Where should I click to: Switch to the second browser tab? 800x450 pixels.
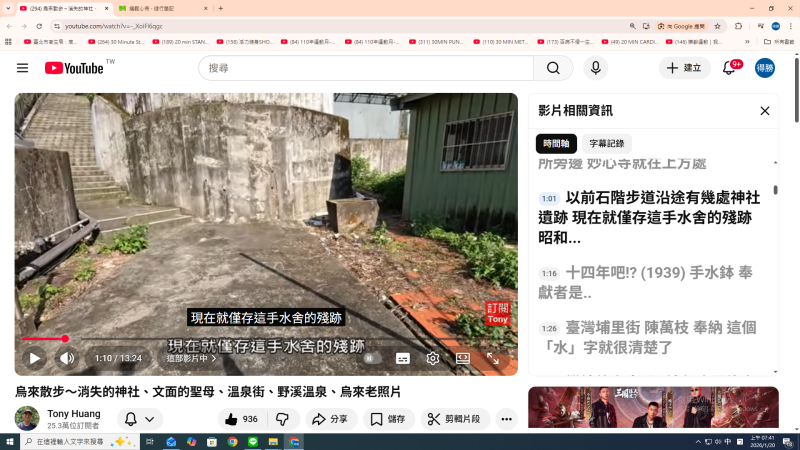162,8
